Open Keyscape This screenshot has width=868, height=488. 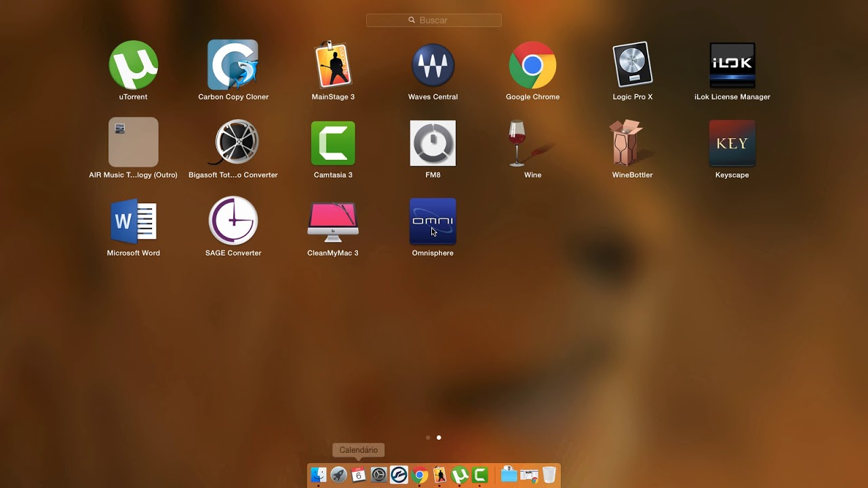point(732,143)
